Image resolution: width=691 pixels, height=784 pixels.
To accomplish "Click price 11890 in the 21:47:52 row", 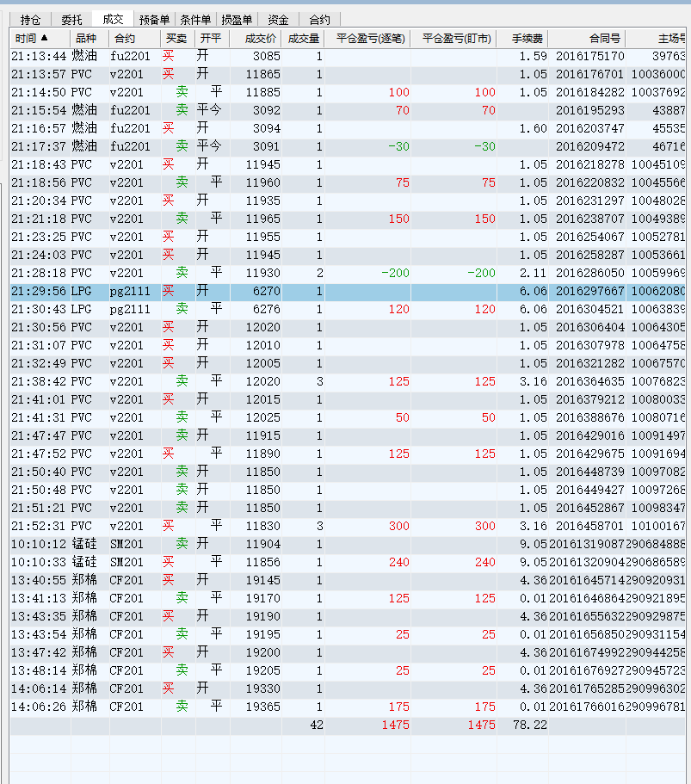I will click(263, 454).
